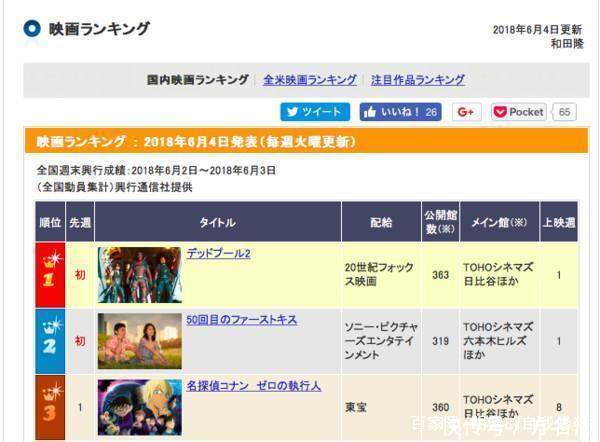600x442 pixels.
Task: Click the rank 1 gold crown badge
Action: pyautogui.click(x=50, y=275)
